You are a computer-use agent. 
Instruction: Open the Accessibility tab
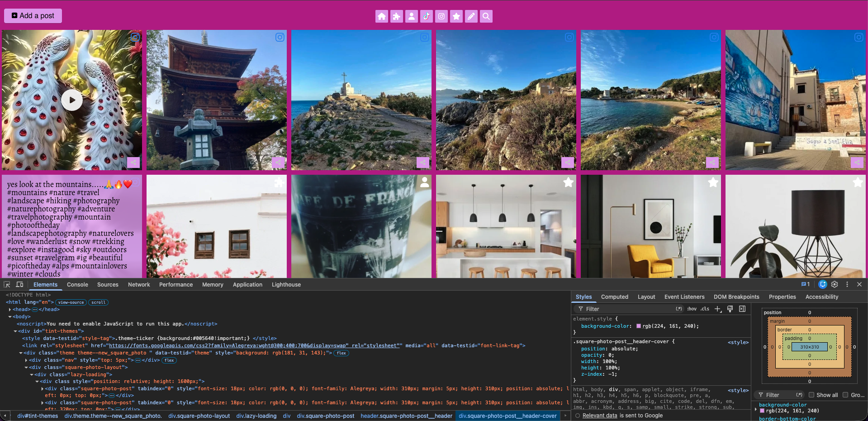[822, 297]
